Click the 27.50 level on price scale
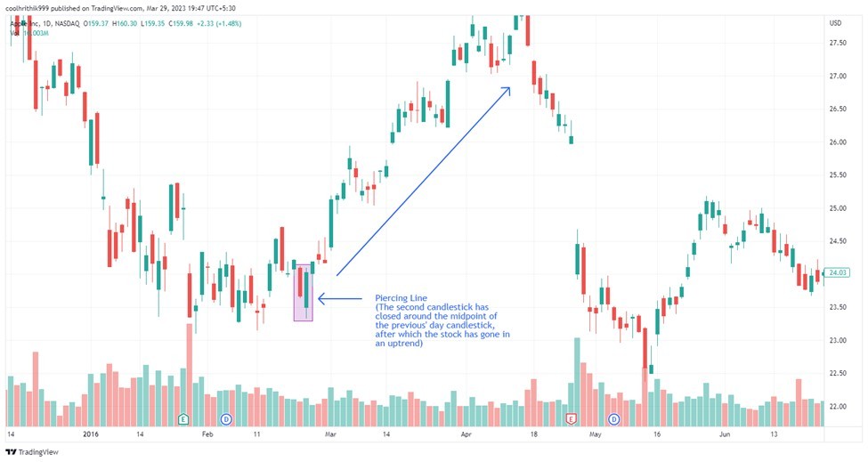 coord(838,43)
